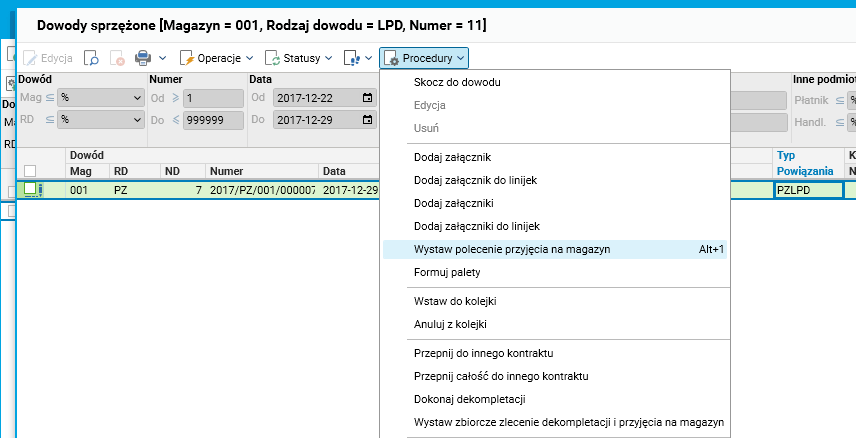
Task: Click the RD column header
Action: [135, 171]
